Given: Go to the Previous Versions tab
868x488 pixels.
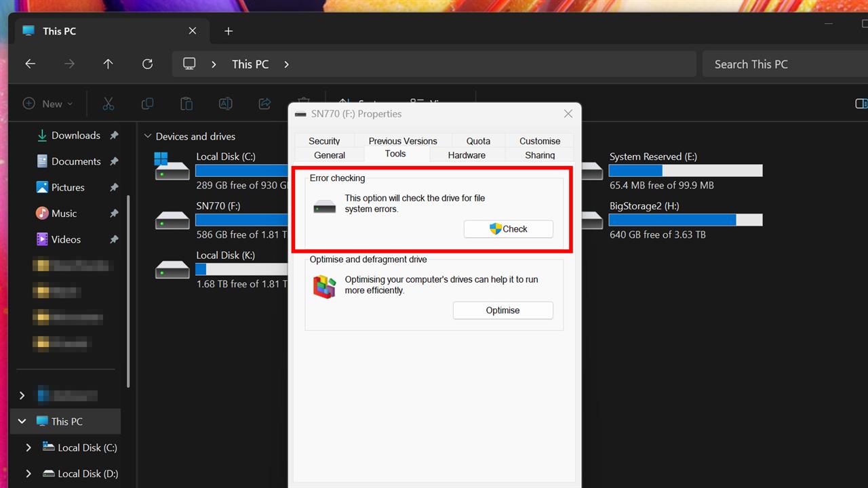Looking at the screenshot, I should pos(403,141).
